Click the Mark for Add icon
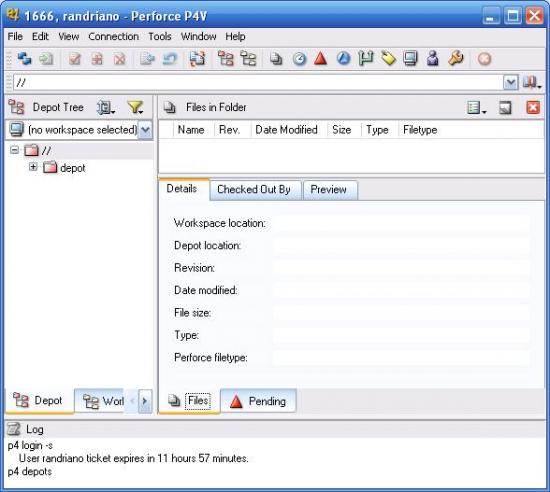 [x=97, y=59]
